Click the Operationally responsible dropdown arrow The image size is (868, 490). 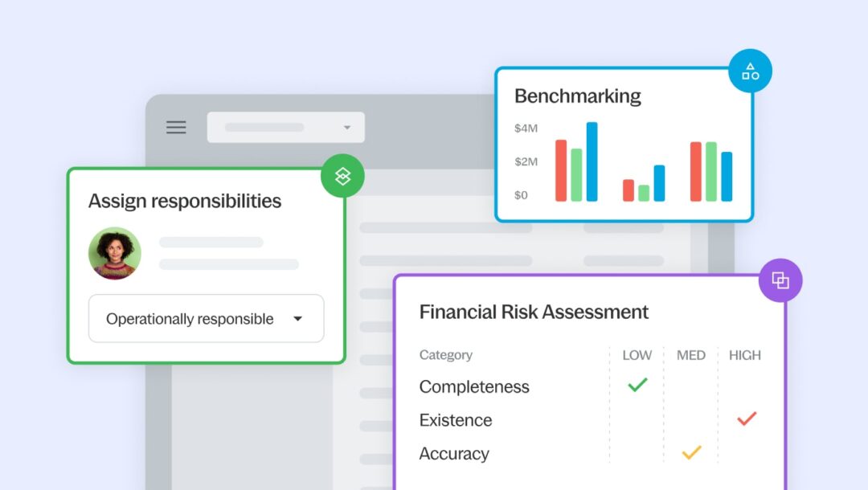pos(297,319)
